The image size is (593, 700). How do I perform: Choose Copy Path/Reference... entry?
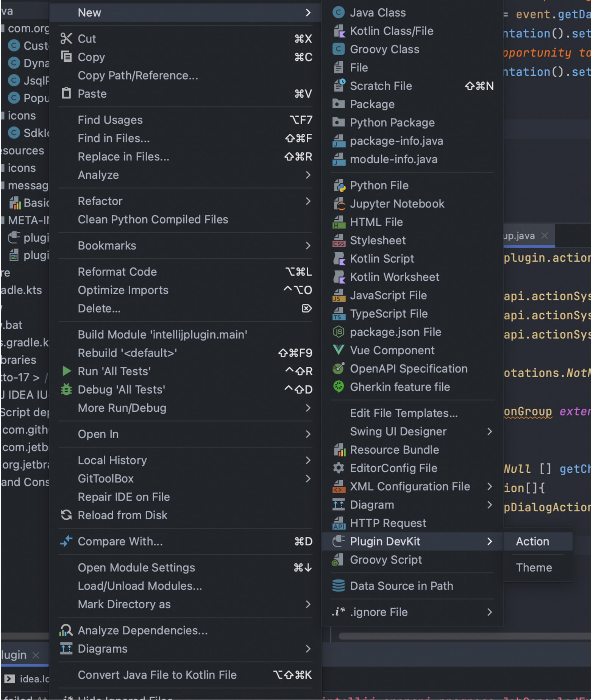point(186,75)
